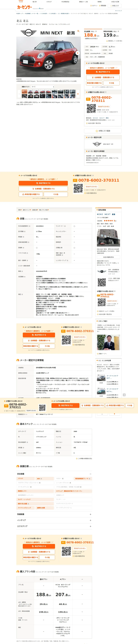Click the help icon beside 法定整備

click(25, 277)
